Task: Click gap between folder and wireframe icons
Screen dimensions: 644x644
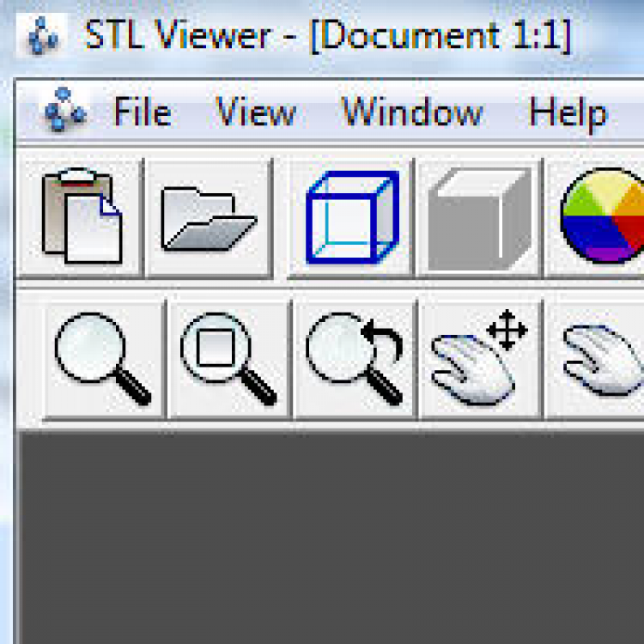Action: (281, 218)
